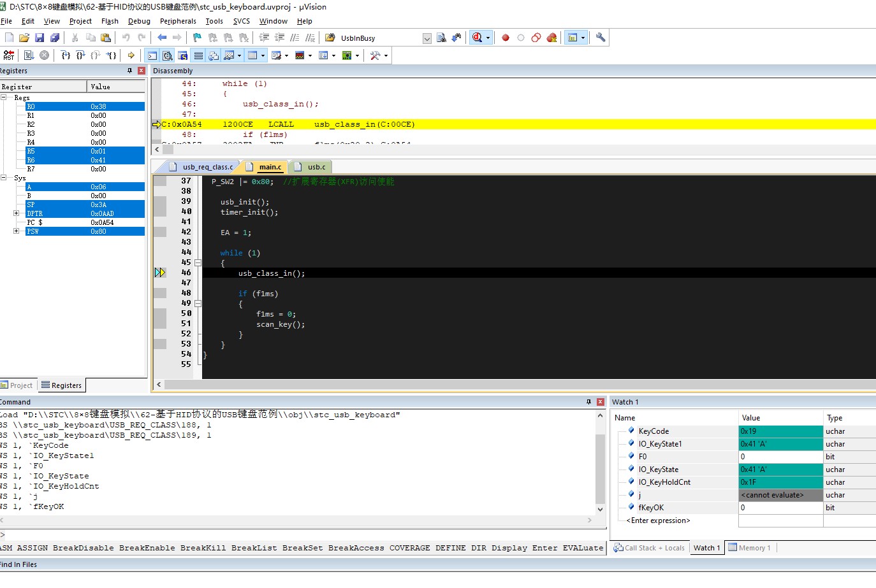Click the Indent selected lines icon
Image resolution: width=876 pixels, height=588 pixels.
264,38
